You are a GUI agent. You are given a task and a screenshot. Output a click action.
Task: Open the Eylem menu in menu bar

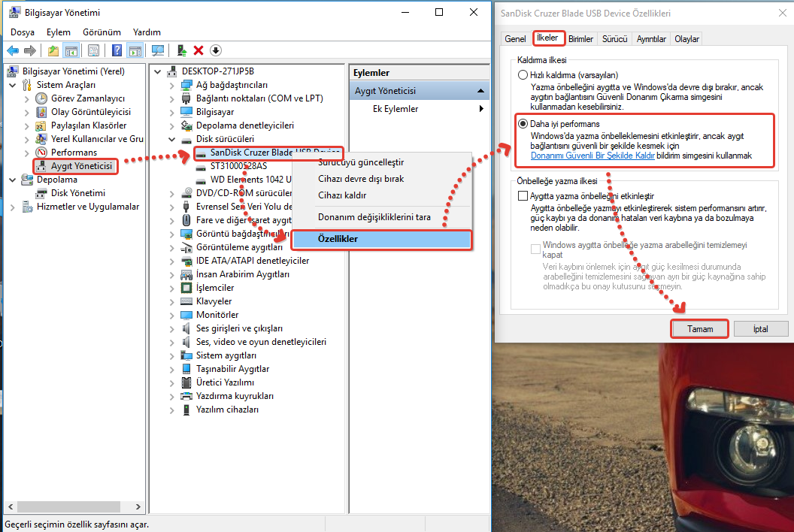(58, 32)
